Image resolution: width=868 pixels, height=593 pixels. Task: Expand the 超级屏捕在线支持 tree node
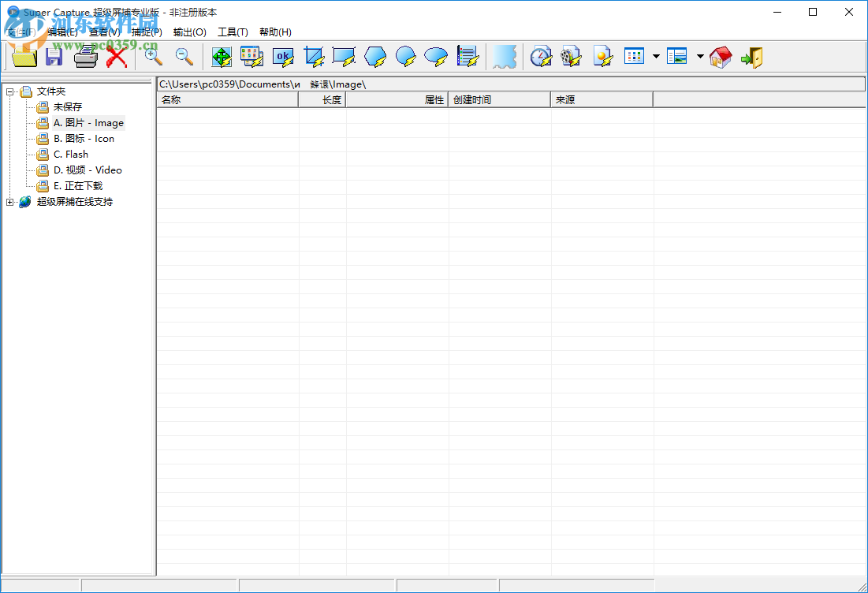pos(8,202)
